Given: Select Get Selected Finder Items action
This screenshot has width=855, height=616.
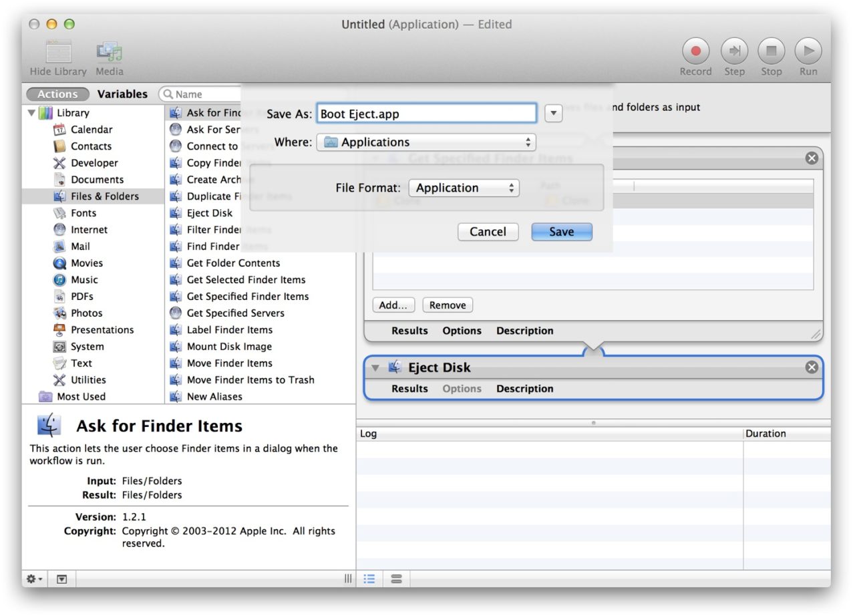Looking at the screenshot, I should click(x=246, y=280).
